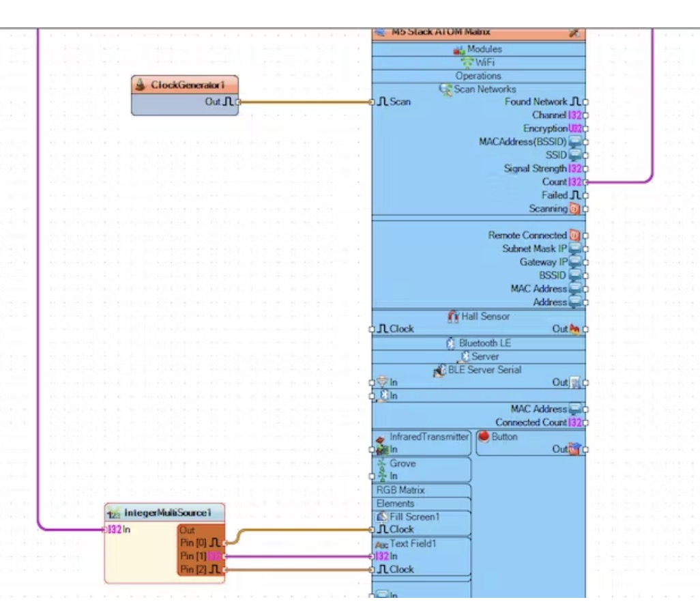Screen dimensions: 700x602
Task: Select the Text Field1 element label
Action: (413, 544)
